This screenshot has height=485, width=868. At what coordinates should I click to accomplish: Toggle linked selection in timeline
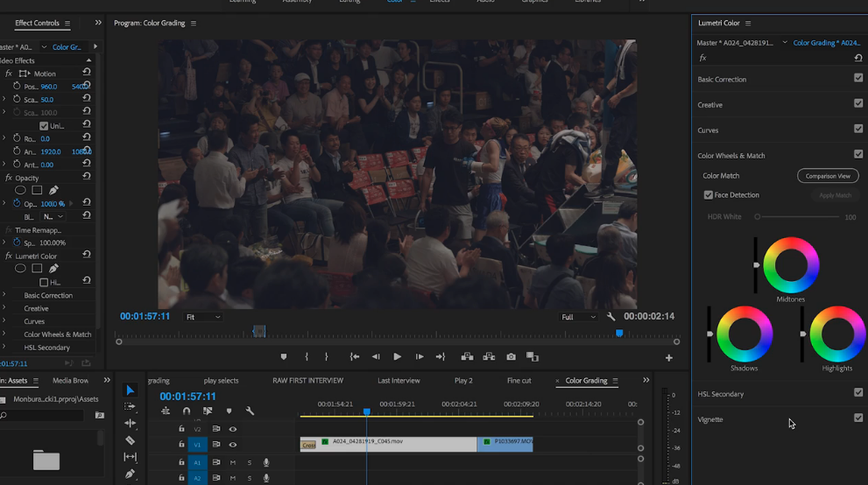[208, 411]
